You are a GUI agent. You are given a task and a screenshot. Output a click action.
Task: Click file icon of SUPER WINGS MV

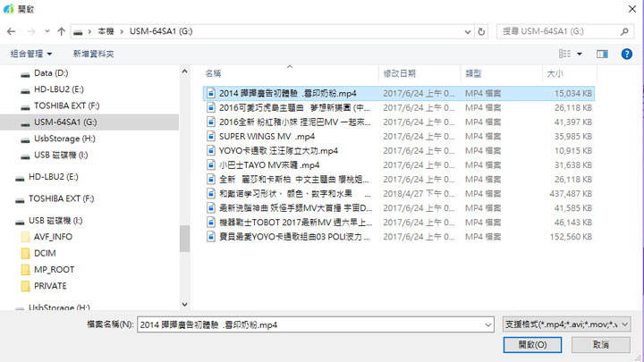point(211,136)
